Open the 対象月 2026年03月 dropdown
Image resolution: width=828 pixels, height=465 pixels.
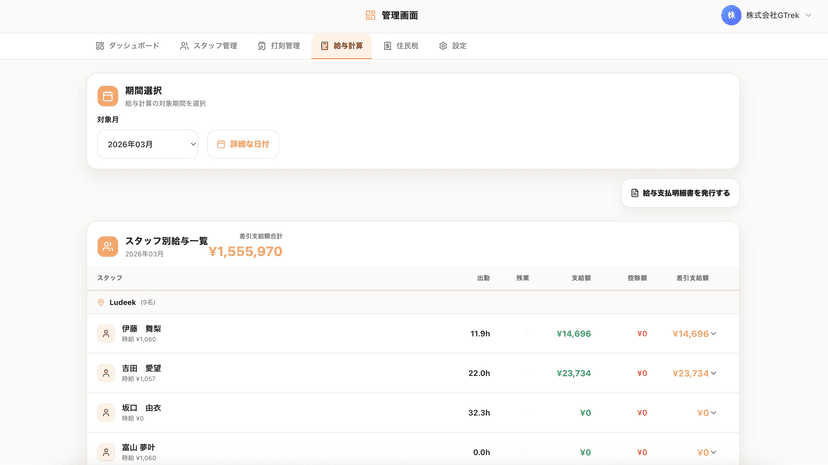(148, 144)
